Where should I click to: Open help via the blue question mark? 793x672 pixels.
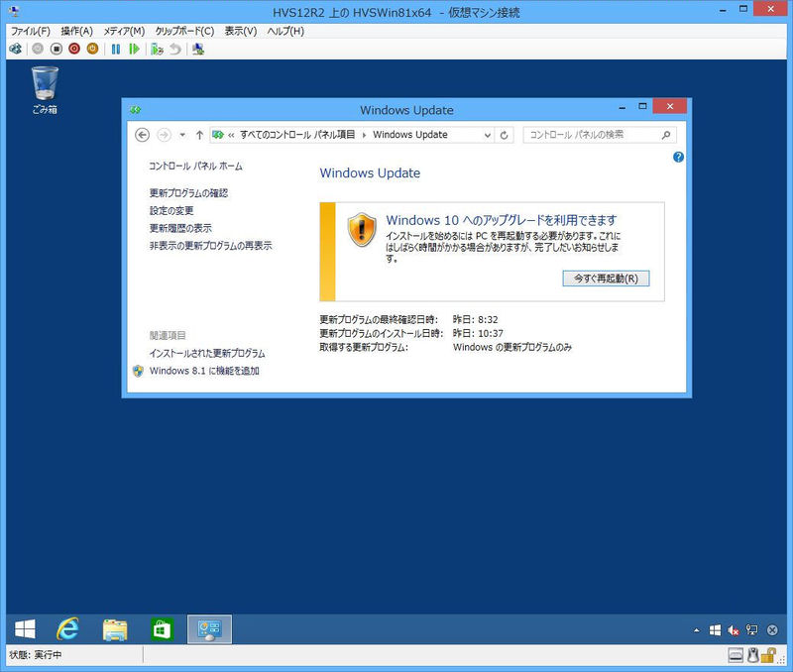[x=678, y=158]
